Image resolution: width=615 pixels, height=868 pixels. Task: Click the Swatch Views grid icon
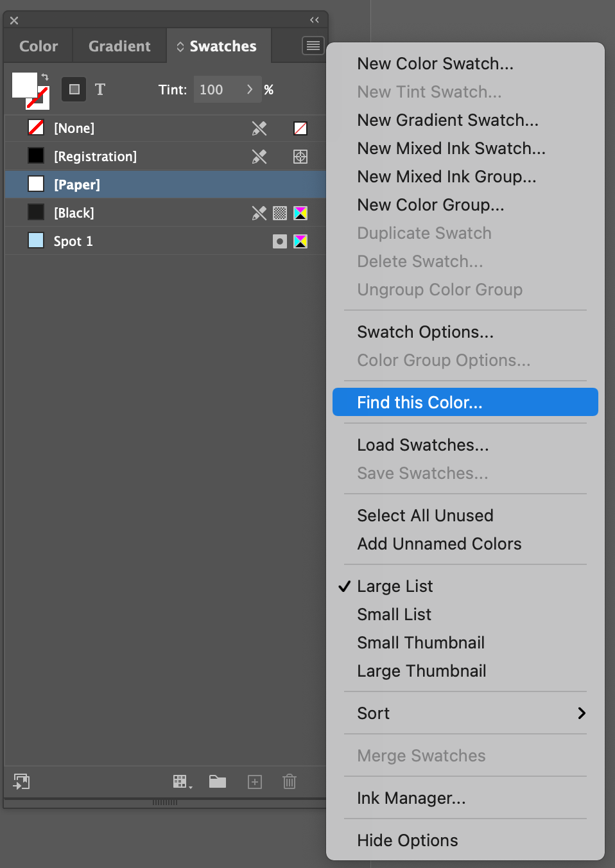(181, 781)
